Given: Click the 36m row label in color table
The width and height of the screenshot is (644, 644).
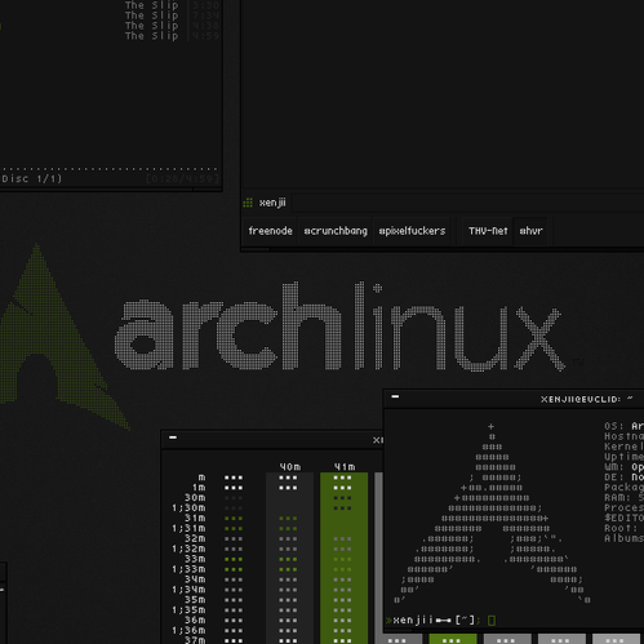Looking at the screenshot, I should [195, 620].
